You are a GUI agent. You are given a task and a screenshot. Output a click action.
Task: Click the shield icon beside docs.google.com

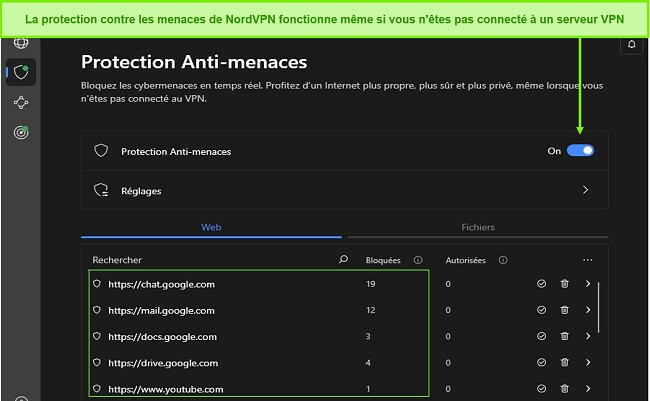pos(97,336)
